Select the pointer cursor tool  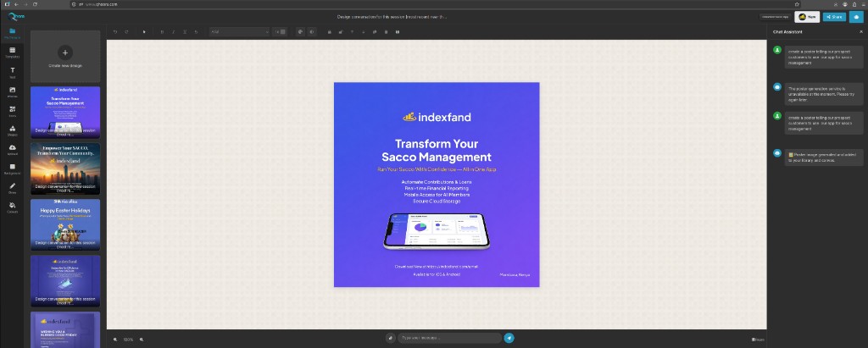(x=144, y=32)
